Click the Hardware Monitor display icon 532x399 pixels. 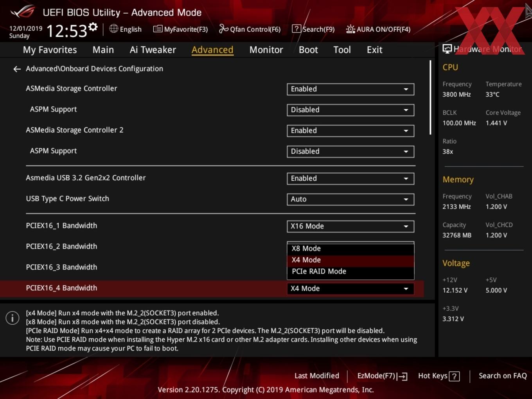(x=447, y=49)
